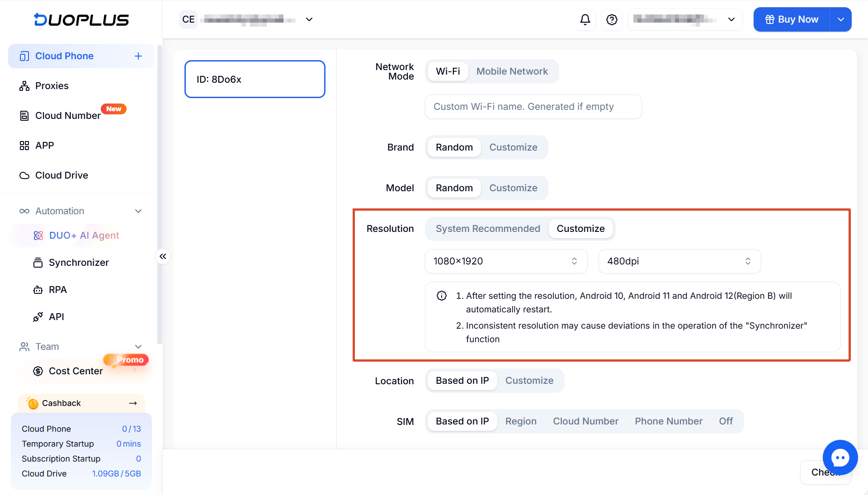Screen dimensions: 868x495
Task: Click the Cloud Phone 0/13 quota
Action: click(x=132, y=429)
